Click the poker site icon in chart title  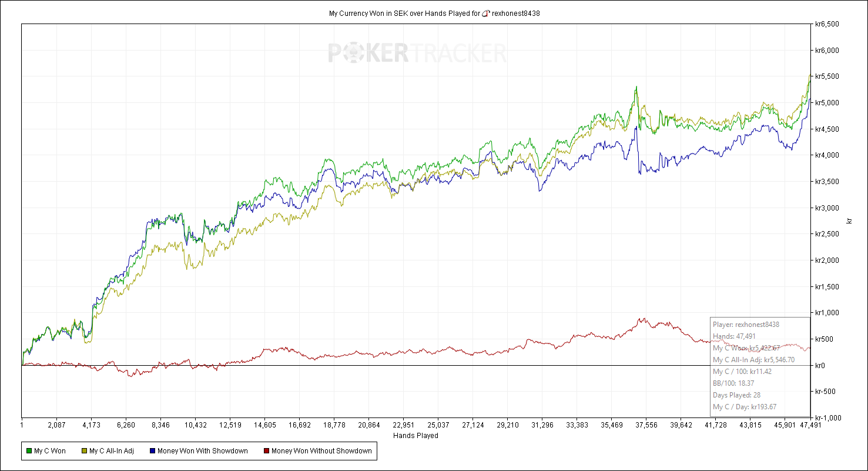(x=485, y=13)
